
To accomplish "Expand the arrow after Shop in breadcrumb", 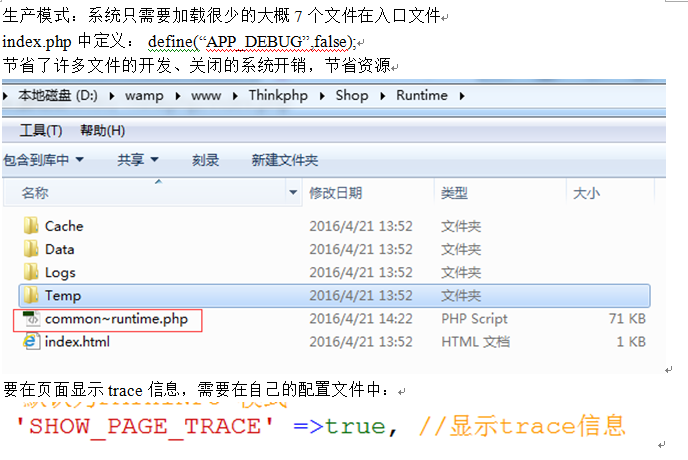I will [383, 96].
